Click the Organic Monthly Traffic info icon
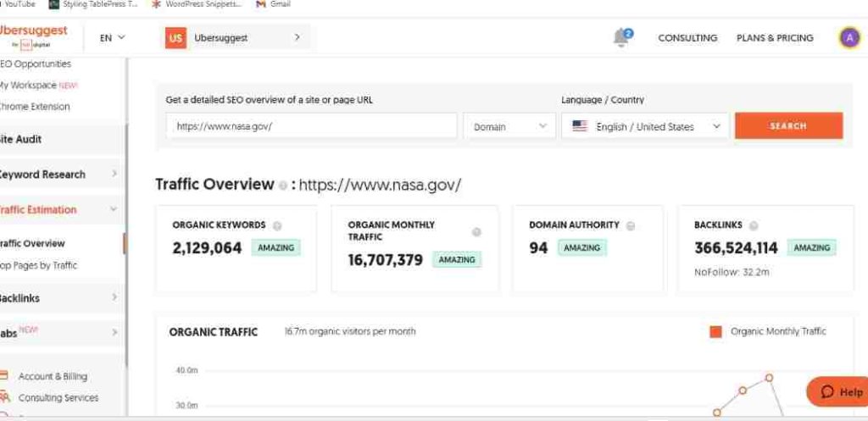The width and height of the screenshot is (868, 421). point(476,232)
